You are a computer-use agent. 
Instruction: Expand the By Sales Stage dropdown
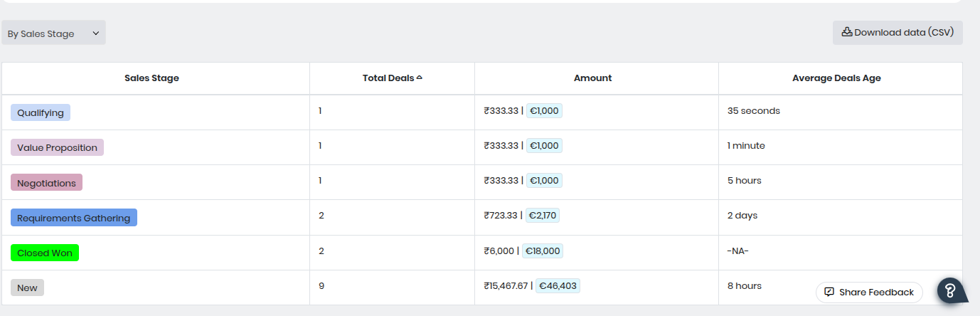(53, 33)
